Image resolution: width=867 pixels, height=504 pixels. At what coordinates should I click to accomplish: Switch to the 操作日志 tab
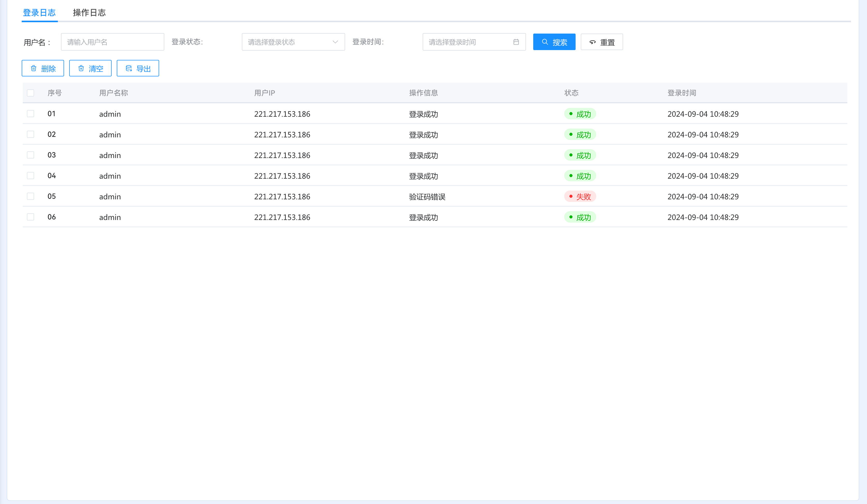[x=89, y=13]
